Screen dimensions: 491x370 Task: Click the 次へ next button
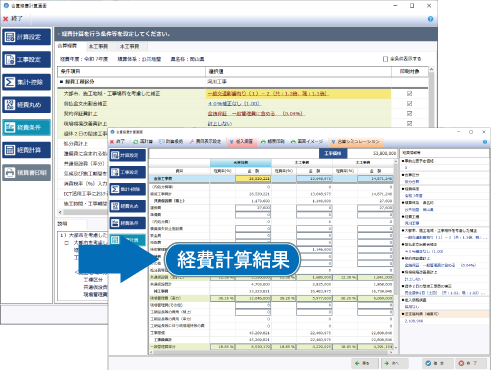pyautogui.click(x=394, y=363)
